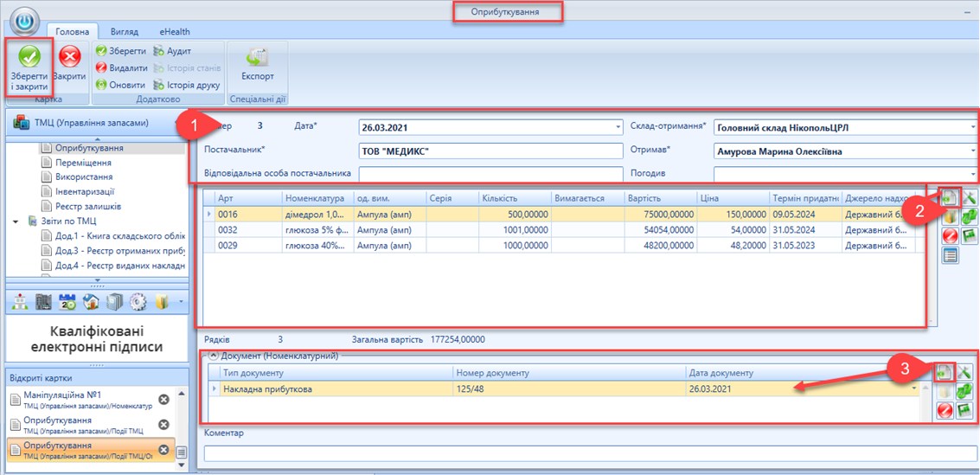Viewport: 980px width, 475px height.
Task: Click the red Закрити button
Action: pos(69,65)
